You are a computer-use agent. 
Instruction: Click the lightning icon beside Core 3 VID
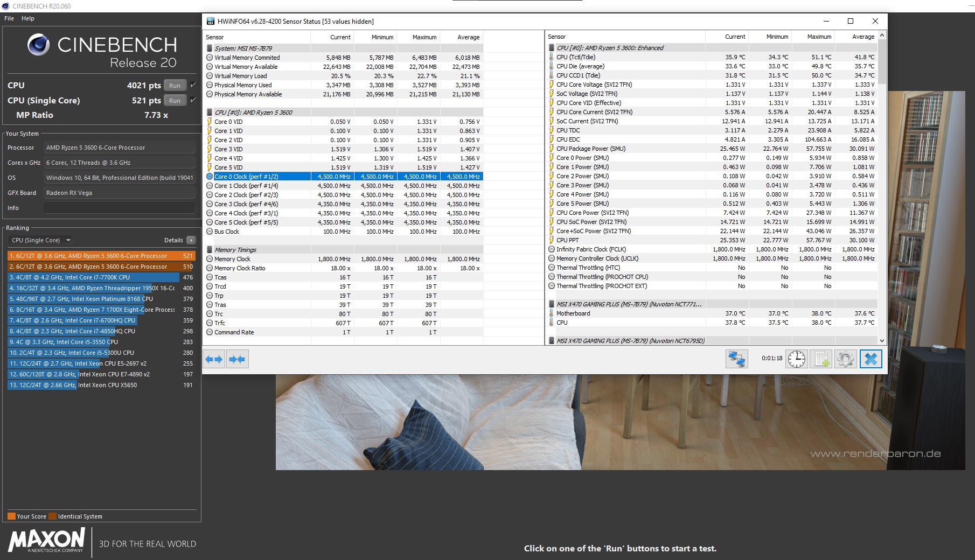point(210,149)
